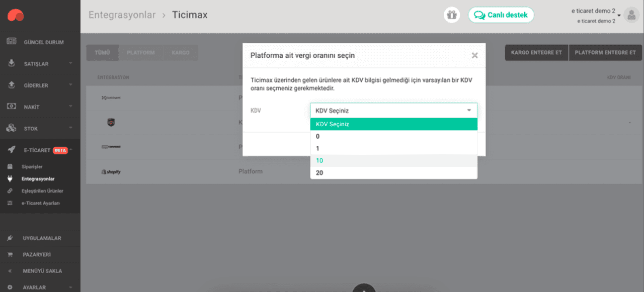Open Siparişler in the sidebar
644x292 pixels.
[32, 166]
